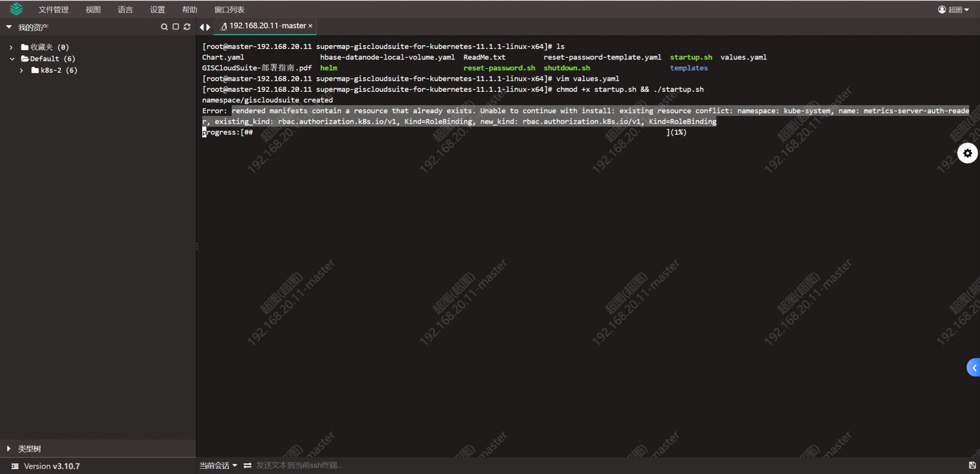Select the Default (6) folder
Image resolution: width=980 pixels, height=474 pixels.
[x=48, y=59]
